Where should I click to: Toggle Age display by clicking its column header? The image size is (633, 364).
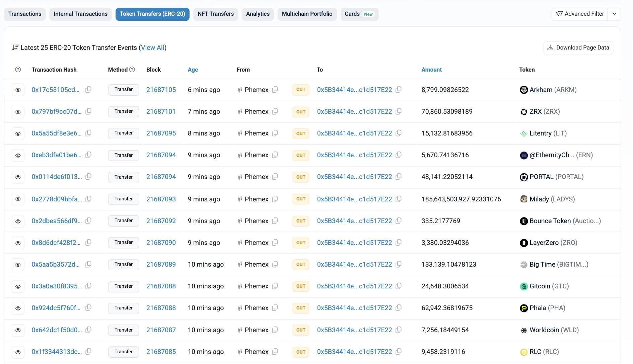193,69
